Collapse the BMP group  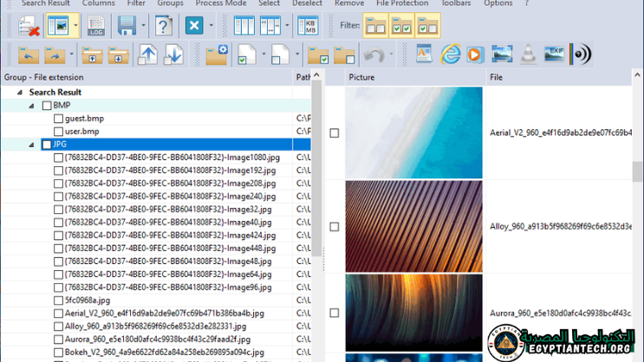(31, 106)
